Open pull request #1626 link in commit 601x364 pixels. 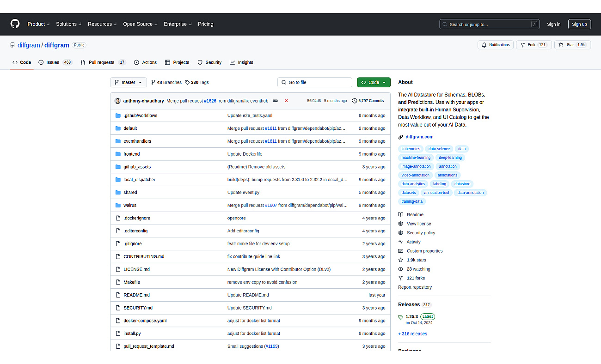coord(210,101)
